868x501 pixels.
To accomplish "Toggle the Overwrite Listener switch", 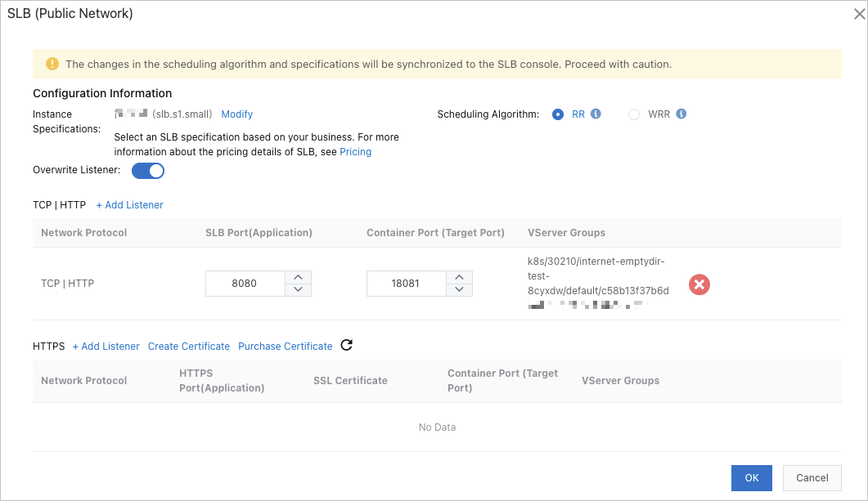I will (148, 171).
